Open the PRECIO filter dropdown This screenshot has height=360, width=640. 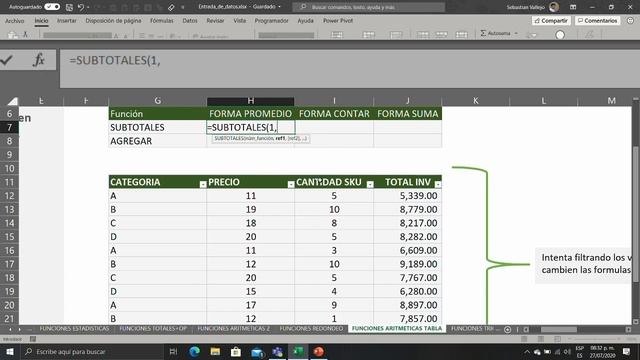click(291, 184)
